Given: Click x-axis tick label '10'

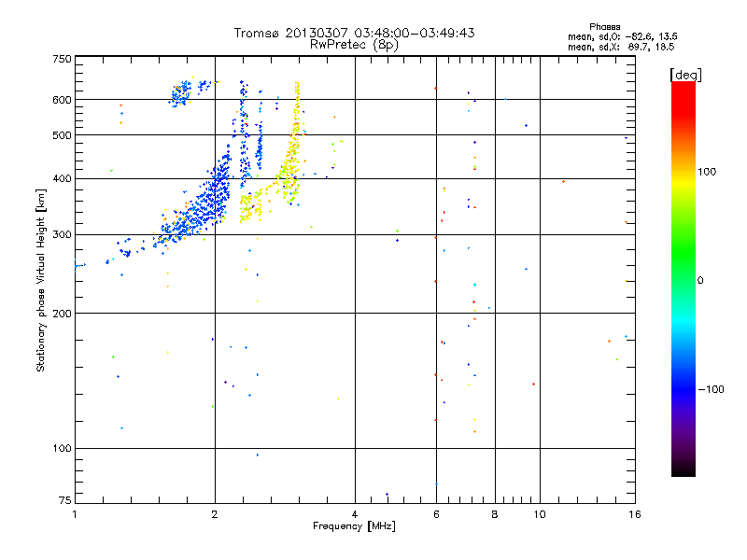Looking at the screenshot, I should (x=540, y=514).
